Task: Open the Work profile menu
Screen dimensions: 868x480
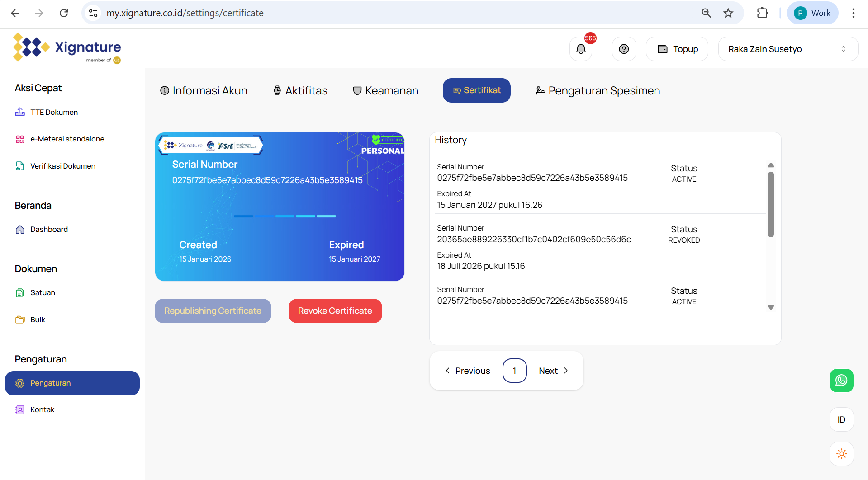Action: tap(812, 13)
